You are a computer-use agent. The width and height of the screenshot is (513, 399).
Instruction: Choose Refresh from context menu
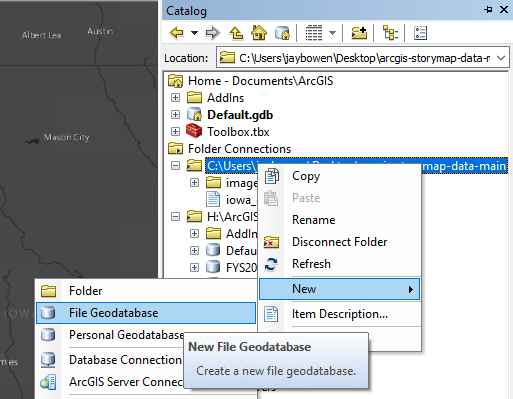click(x=340, y=264)
